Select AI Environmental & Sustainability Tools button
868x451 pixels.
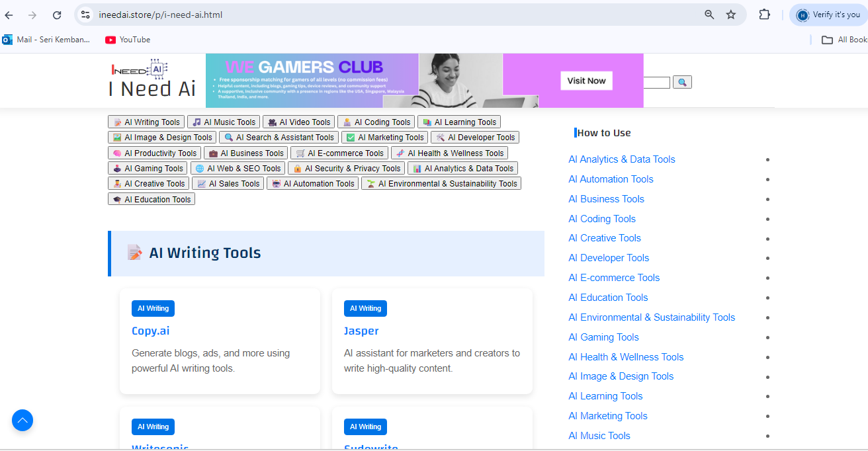click(x=441, y=183)
